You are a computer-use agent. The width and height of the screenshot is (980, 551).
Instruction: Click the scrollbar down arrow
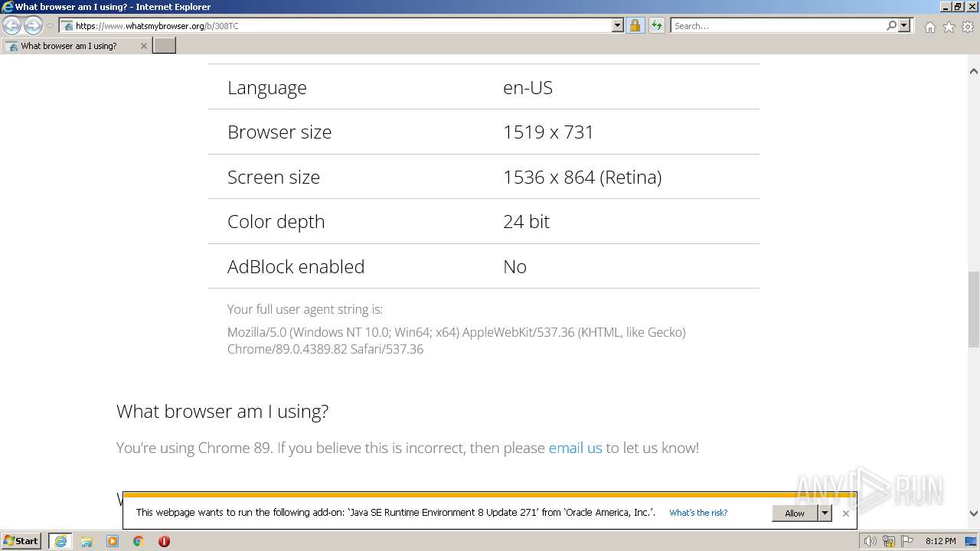(x=974, y=514)
